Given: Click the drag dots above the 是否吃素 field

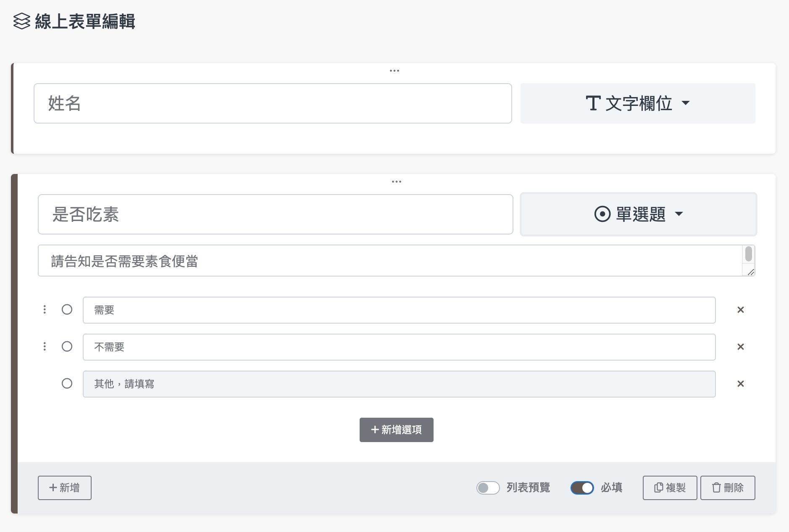Looking at the screenshot, I should [396, 182].
